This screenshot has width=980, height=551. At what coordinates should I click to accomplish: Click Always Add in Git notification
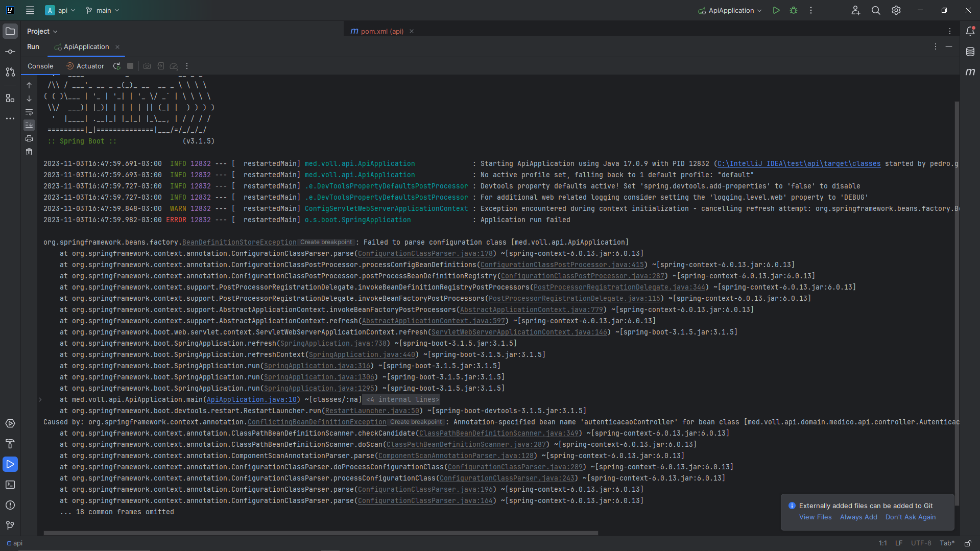click(x=858, y=517)
